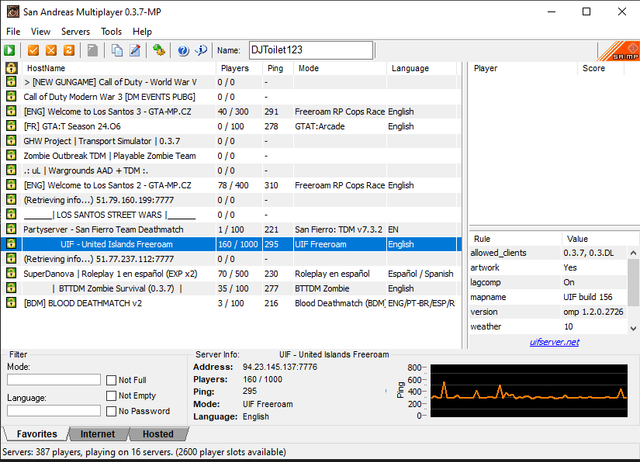Click the lock column header icon

(11, 68)
